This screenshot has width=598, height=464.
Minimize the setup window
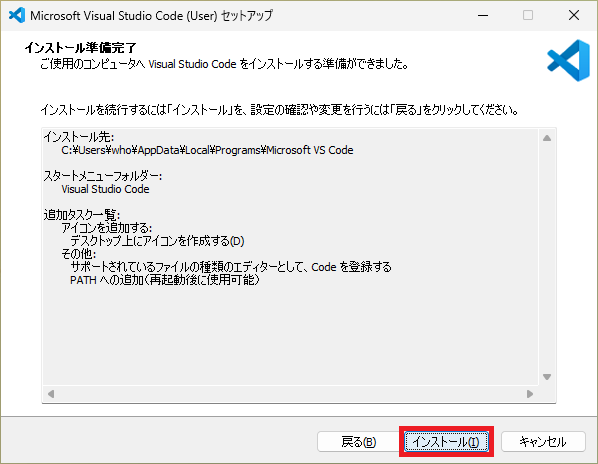point(483,15)
